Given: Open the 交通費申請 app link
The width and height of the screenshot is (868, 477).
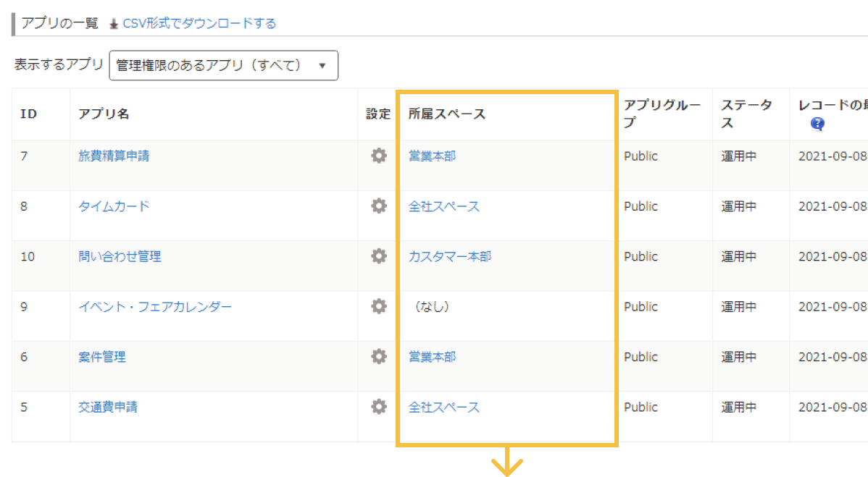Looking at the screenshot, I should pos(108,407).
